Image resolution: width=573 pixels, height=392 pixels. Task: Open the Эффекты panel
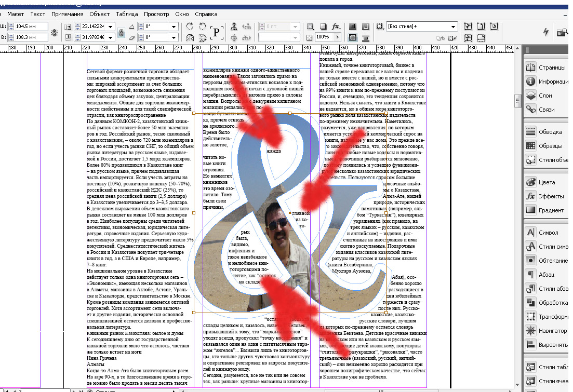pos(547,196)
